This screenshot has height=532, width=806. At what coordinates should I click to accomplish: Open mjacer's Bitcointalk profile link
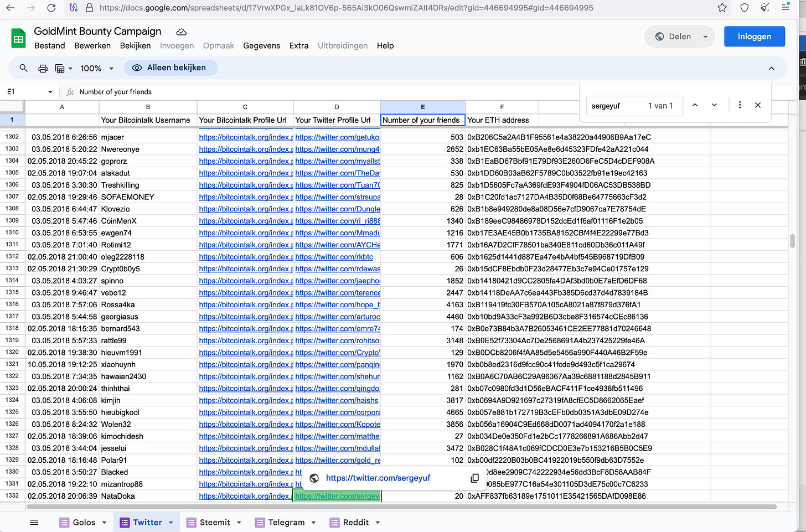(x=245, y=137)
